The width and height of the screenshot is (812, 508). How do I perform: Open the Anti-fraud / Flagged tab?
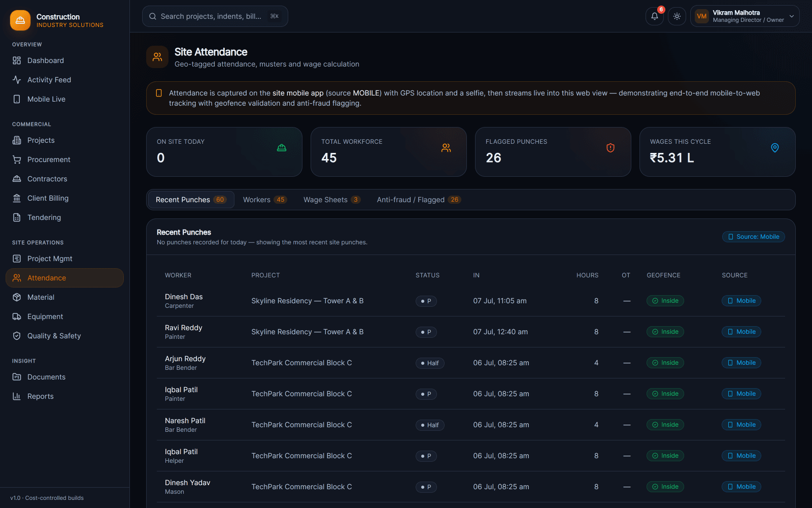pyautogui.click(x=419, y=200)
